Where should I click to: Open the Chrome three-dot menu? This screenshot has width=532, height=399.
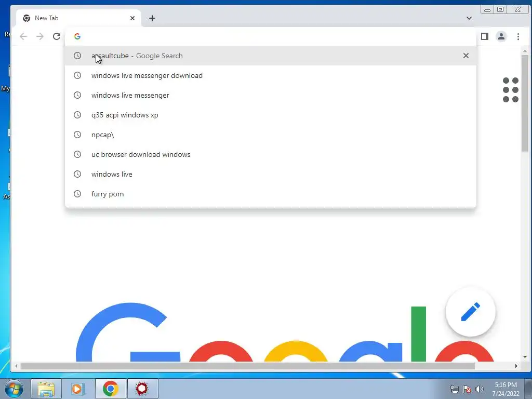[518, 36]
